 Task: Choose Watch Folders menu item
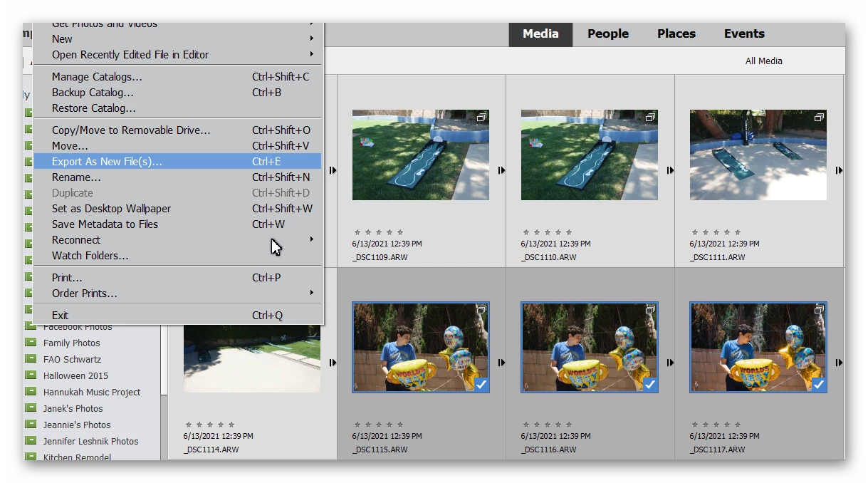point(177,256)
